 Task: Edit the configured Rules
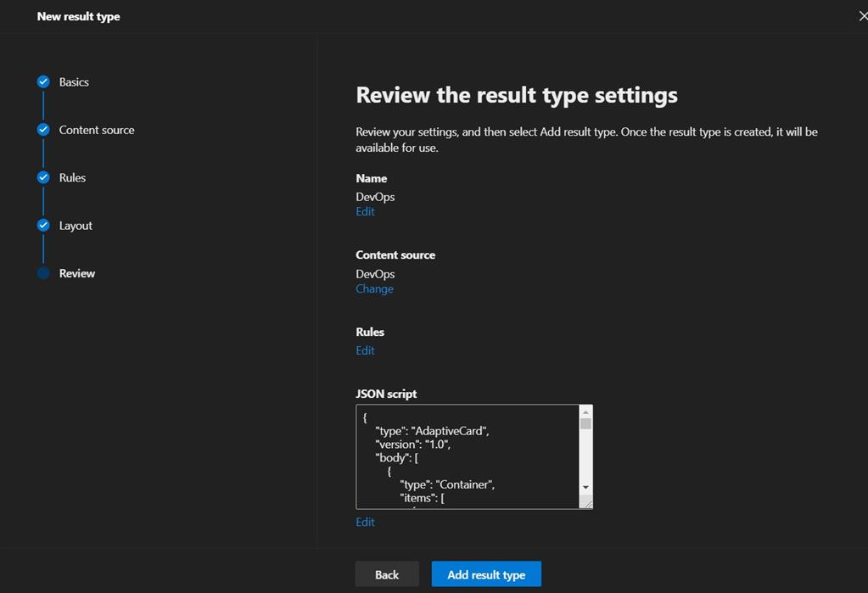tap(365, 350)
